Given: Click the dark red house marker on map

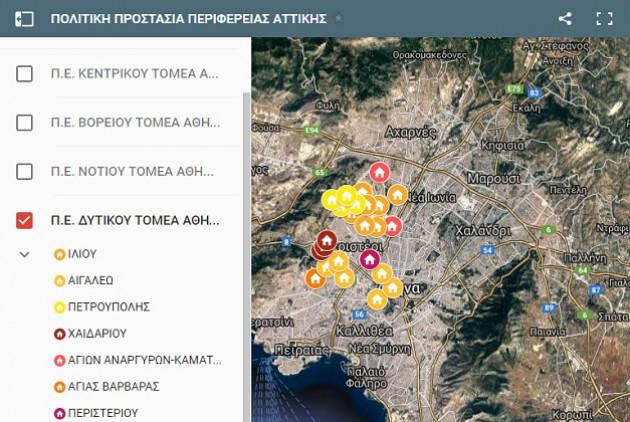Looking at the screenshot, I should [326, 241].
